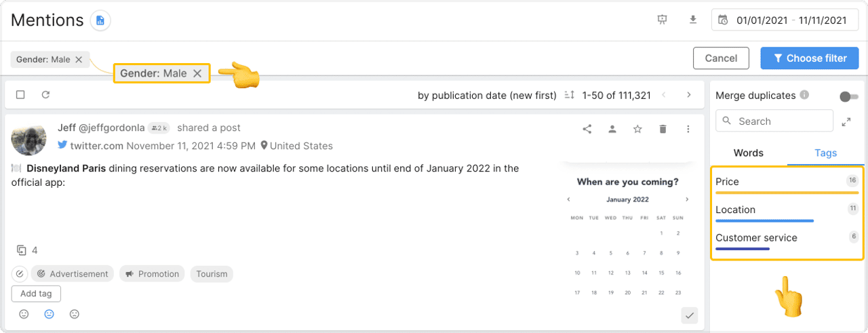Open the author profile icon on the mention
Viewport: 868px width, 333px height.
coord(612,129)
